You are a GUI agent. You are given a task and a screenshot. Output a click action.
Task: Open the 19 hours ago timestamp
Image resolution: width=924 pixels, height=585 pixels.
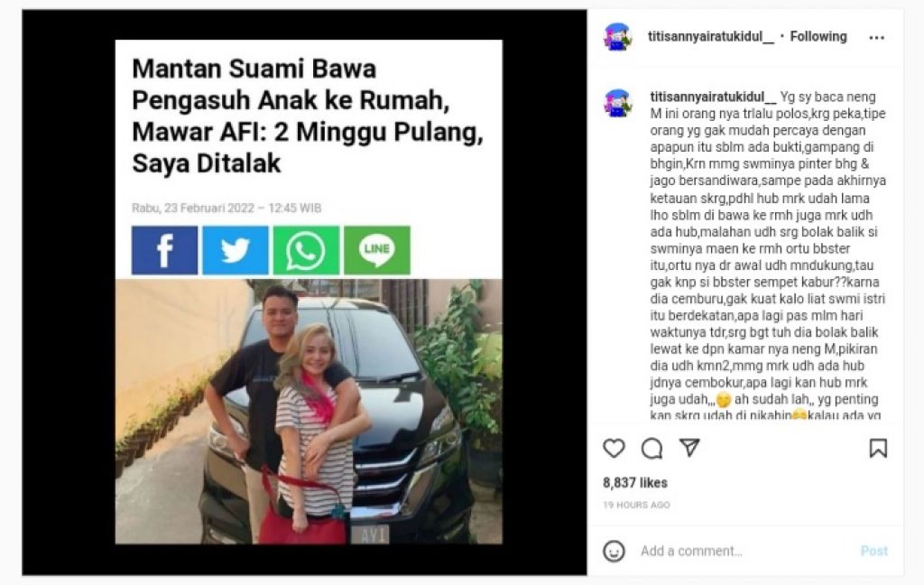coord(636,506)
